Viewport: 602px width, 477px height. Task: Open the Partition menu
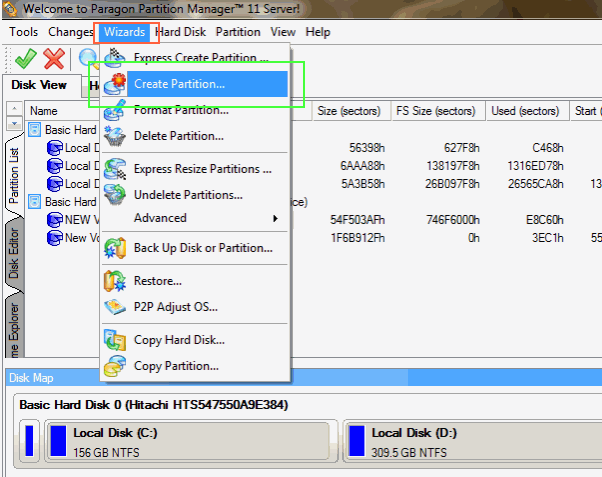(237, 32)
